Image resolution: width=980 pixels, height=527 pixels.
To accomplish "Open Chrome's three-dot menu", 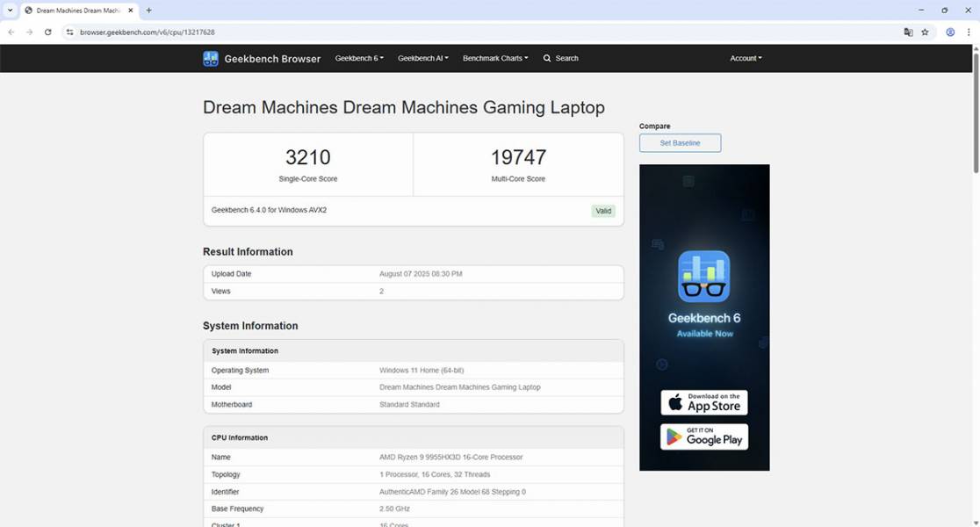I will point(969,32).
